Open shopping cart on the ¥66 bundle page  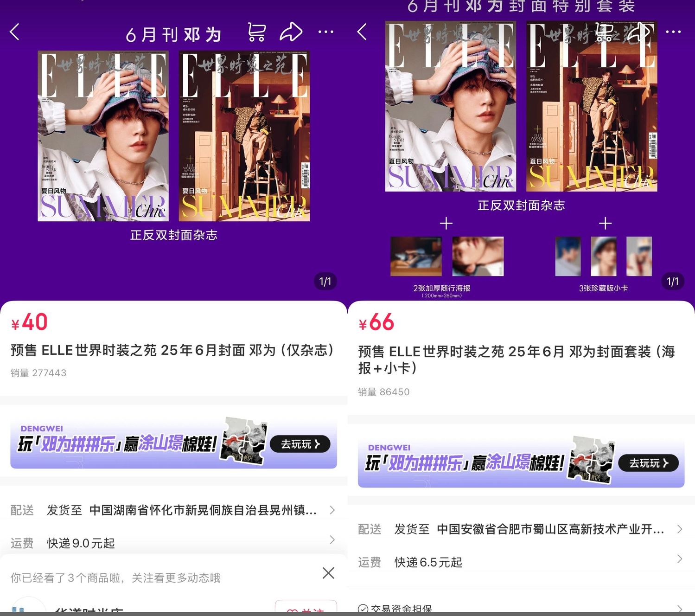coord(604,32)
